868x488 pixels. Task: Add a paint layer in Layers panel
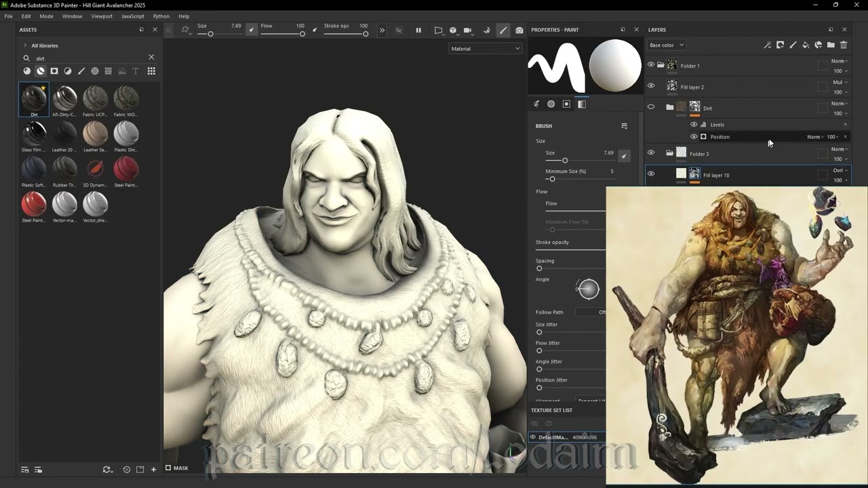coord(793,45)
